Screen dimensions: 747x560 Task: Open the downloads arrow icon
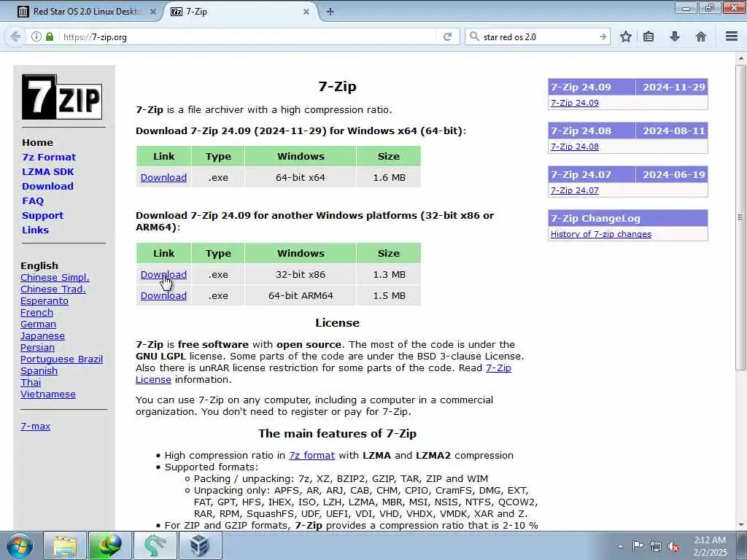(x=675, y=36)
